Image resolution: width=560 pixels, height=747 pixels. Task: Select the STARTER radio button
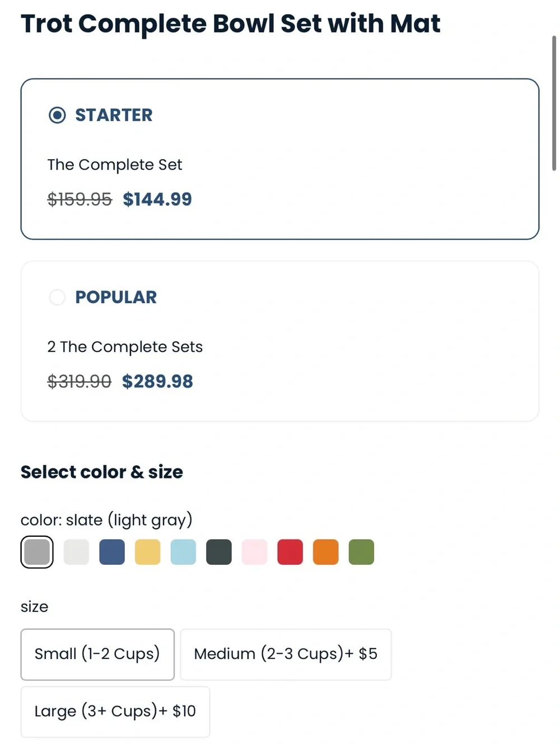click(x=57, y=115)
